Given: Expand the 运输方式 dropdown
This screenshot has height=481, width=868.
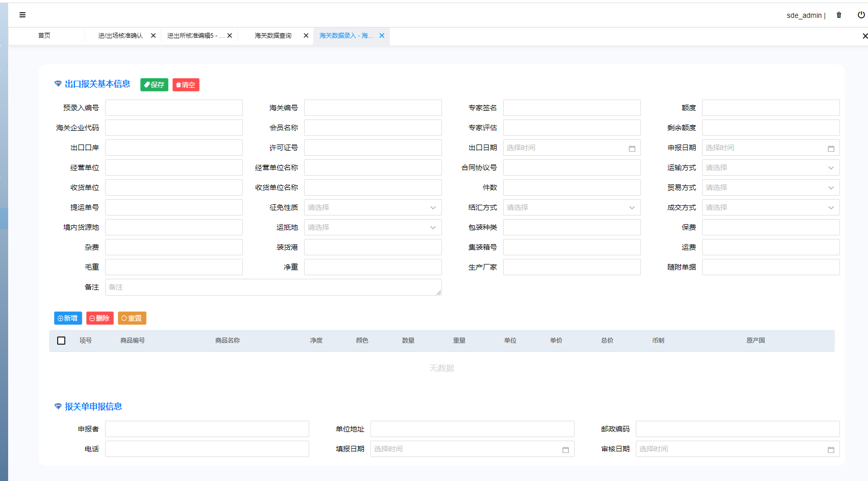Looking at the screenshot, I should [x=771, y=167].
